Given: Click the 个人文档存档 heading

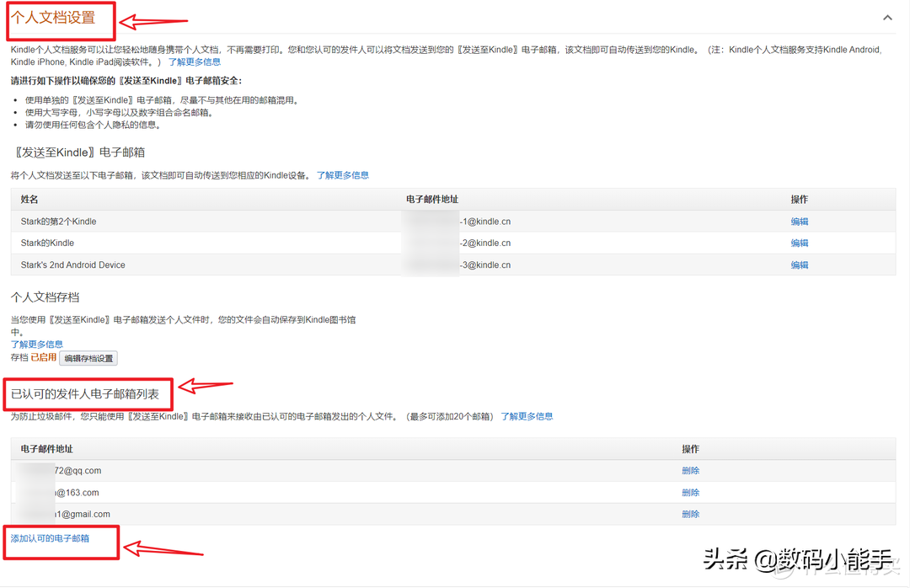Looking at the screenshot, I should [45, 297].
